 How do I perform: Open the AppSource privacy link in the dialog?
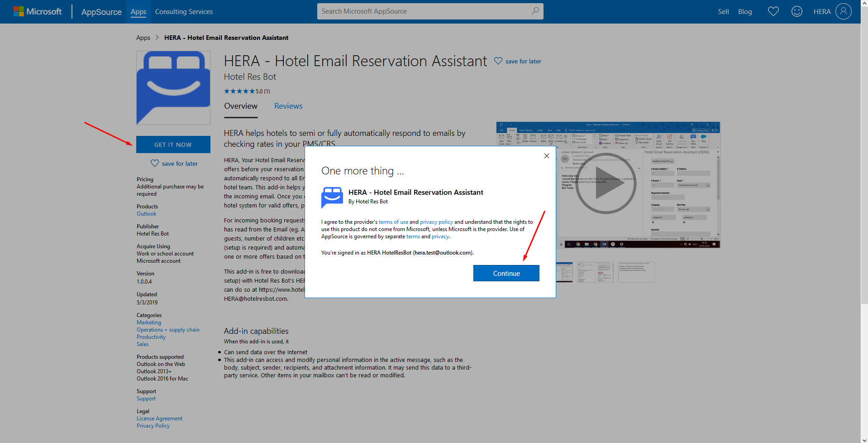(x=440, y=236)
